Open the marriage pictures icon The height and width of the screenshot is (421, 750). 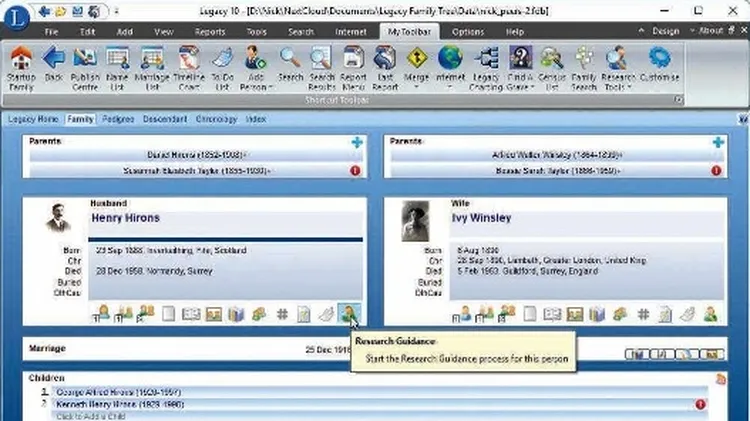click(x=712, y=355)
